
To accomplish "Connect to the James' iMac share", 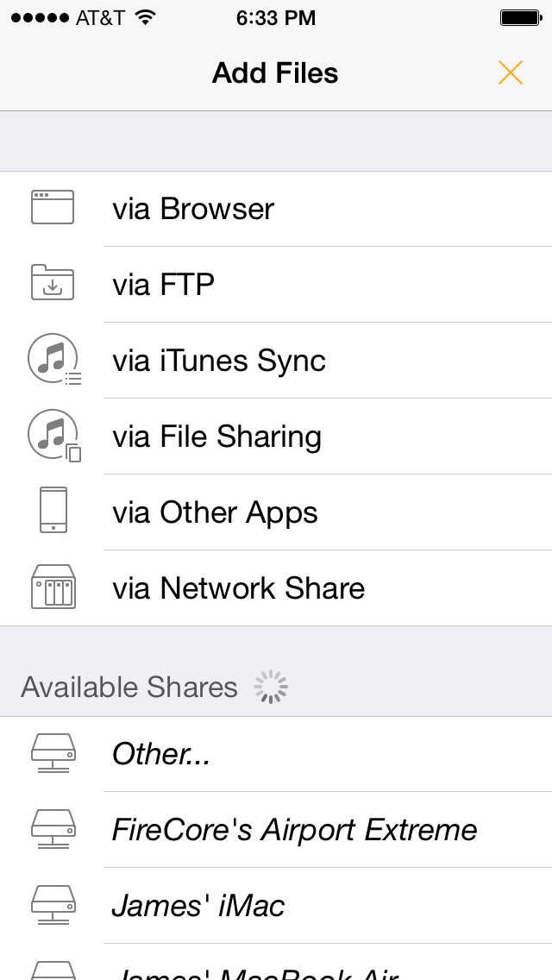I will [276, 905].
